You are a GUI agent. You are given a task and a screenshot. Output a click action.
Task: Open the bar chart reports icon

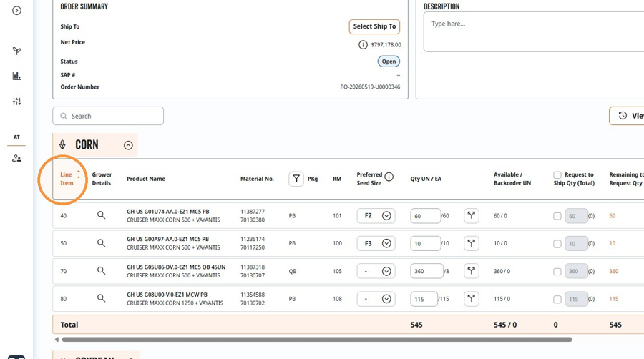tap(16, 76)
